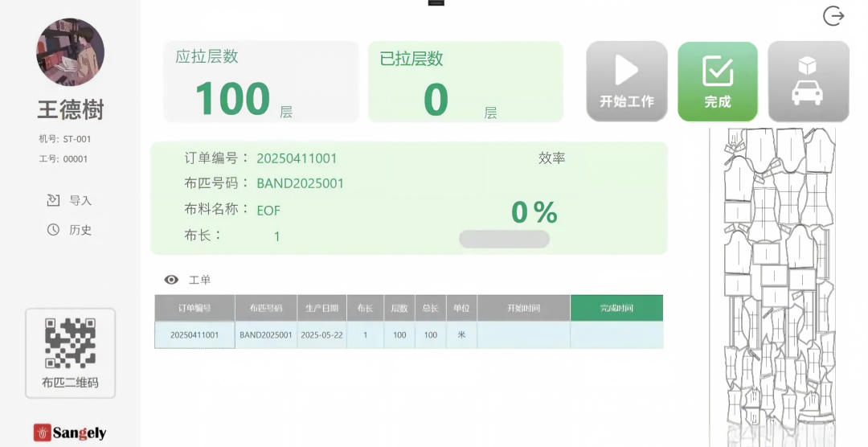
Task: Open the 导入 menu entry
Action: [70, 200]
